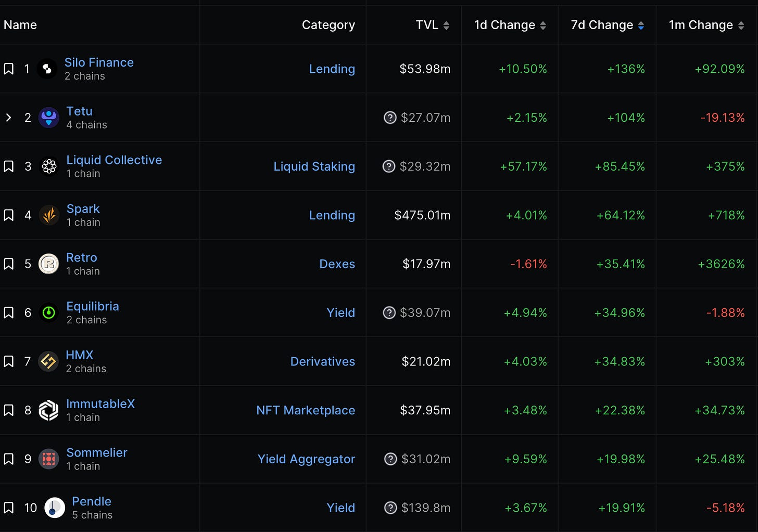Image resolution: width=758 pixels, height=532 pixels.
Task: Open the Derivatives category link
Action: point(323,361)
